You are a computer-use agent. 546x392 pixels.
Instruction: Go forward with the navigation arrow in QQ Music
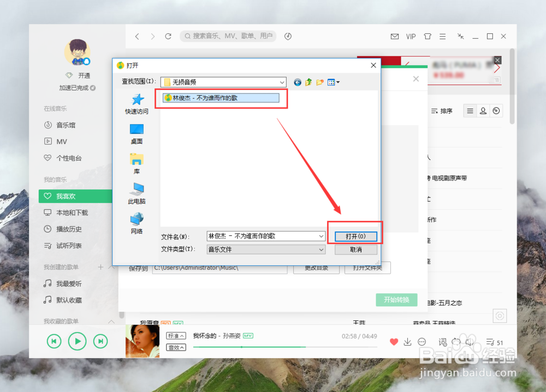[x=152, y=36]
